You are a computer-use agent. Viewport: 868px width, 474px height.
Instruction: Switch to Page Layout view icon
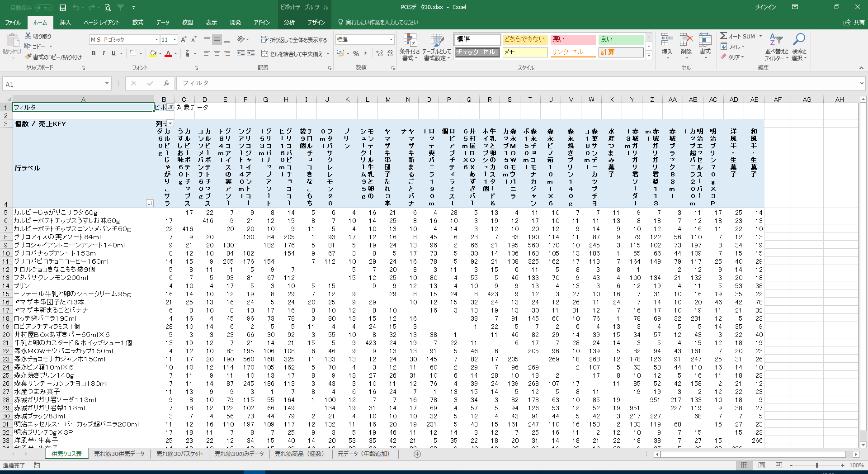pos(762,465)
